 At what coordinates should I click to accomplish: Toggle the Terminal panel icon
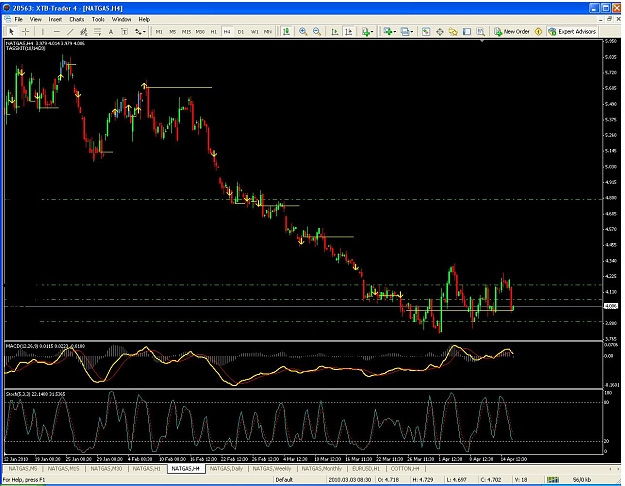coord(467,31)
